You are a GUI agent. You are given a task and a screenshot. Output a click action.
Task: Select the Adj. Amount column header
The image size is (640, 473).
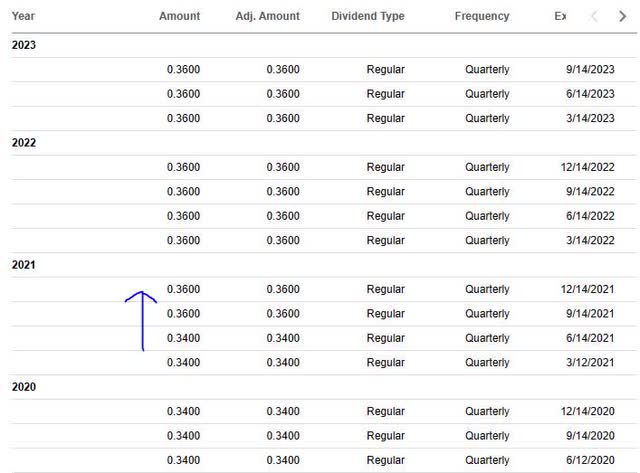(x=267, y=16)
